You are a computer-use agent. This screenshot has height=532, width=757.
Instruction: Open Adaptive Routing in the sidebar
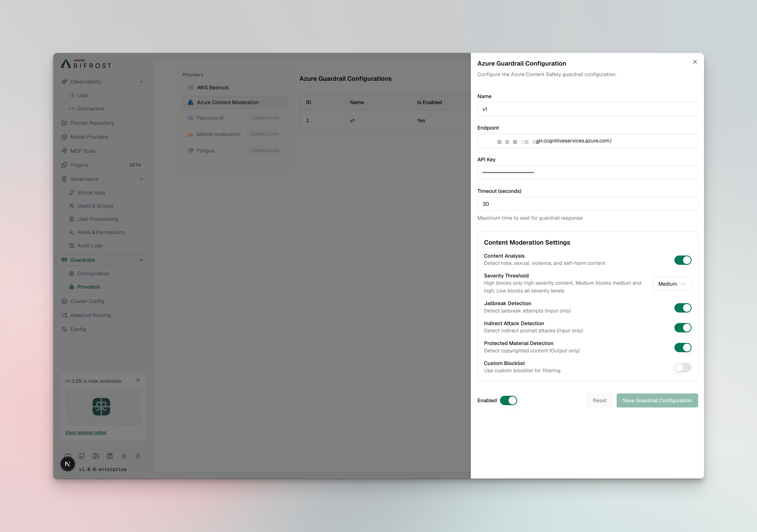click(x=90, y=315)
